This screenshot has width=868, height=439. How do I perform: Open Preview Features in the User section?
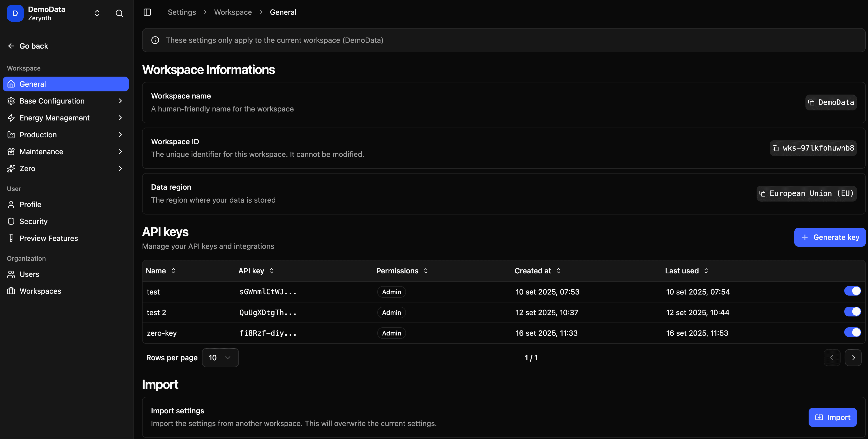tap(49, 238)
